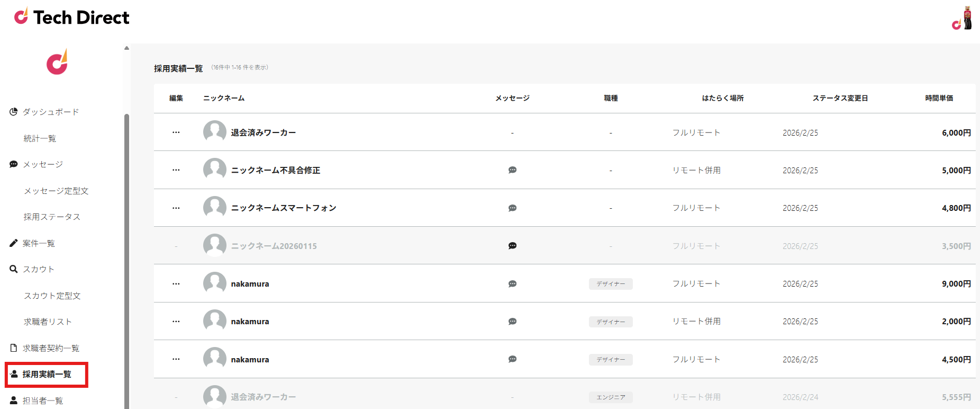Select スカウト from the side menu
This screenshot has width=980, height=409.
click(x=38, y=269)
